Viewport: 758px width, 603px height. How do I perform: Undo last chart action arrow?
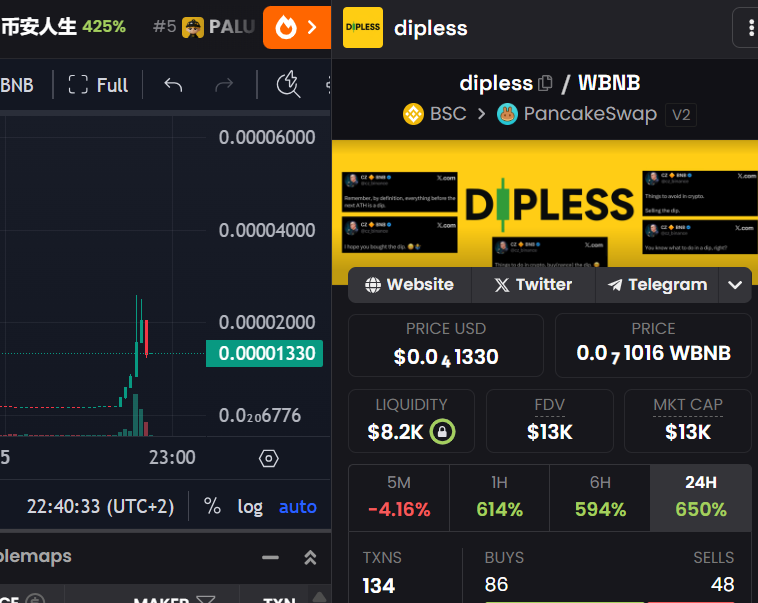click(x=173, y=85)
